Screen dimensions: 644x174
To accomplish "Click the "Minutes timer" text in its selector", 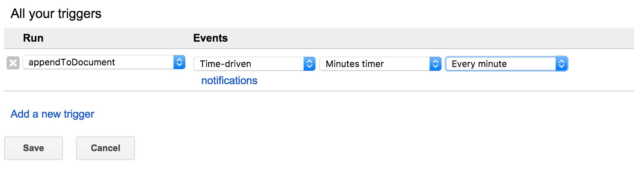I will 355,64.
